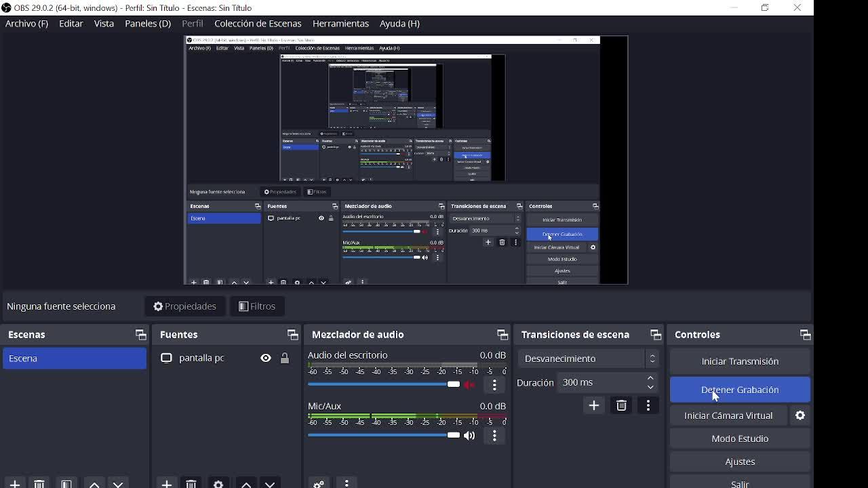The height and width of the screenshot is (488, 868).
Task: Mute the Mic/Aux speaker icon
Action: pos(469,436)
